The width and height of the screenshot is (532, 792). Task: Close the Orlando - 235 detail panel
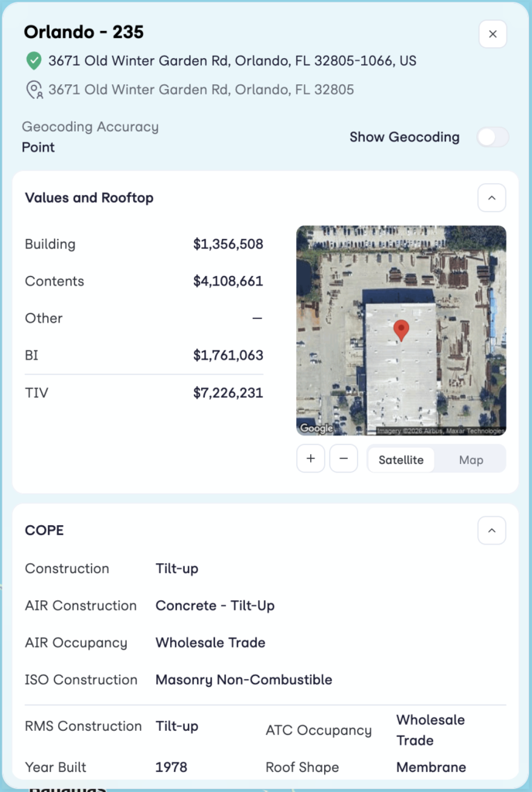click(493, 34)
